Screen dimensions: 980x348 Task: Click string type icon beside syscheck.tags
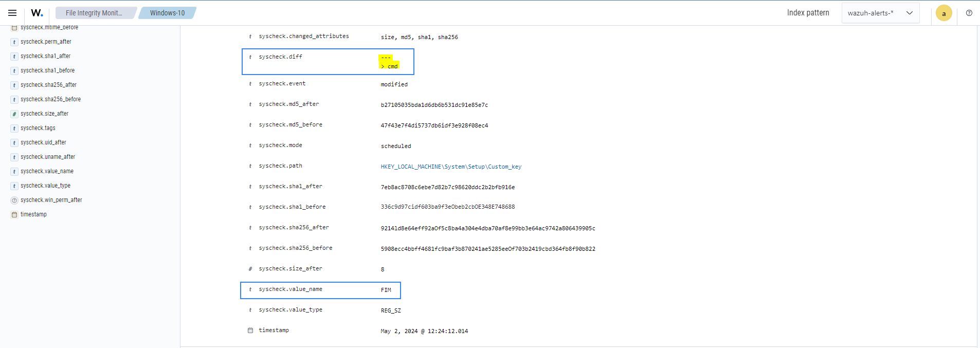(14, 129)
